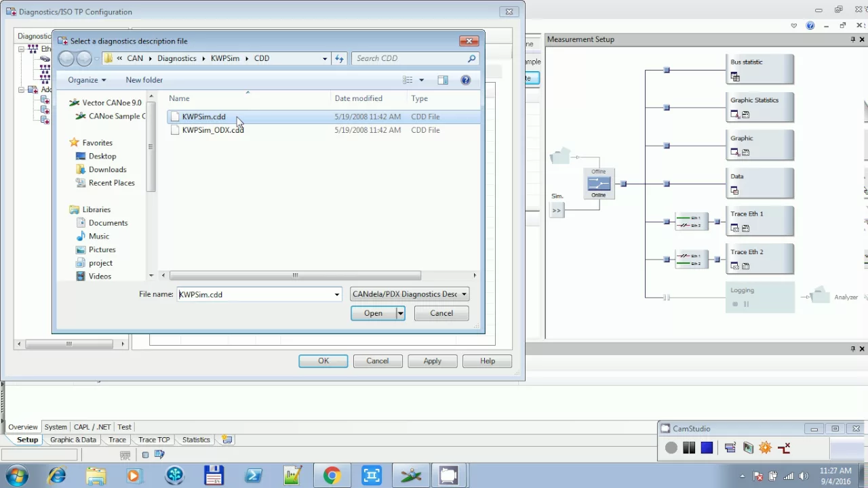Image resolution: width=868 pixels, height=488 pixels.
Task: Open Downloads in Favorites
Action: 107,169
